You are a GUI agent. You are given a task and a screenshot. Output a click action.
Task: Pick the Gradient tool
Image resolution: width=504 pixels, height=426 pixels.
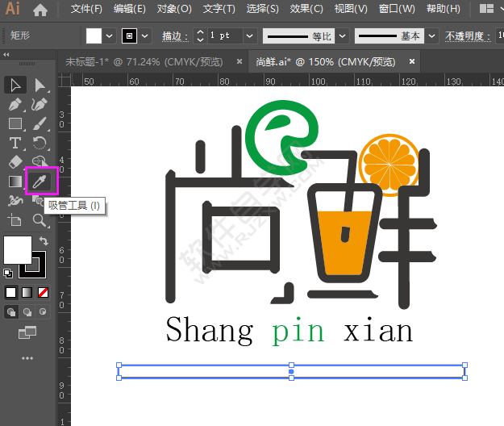tap(15, 182)
